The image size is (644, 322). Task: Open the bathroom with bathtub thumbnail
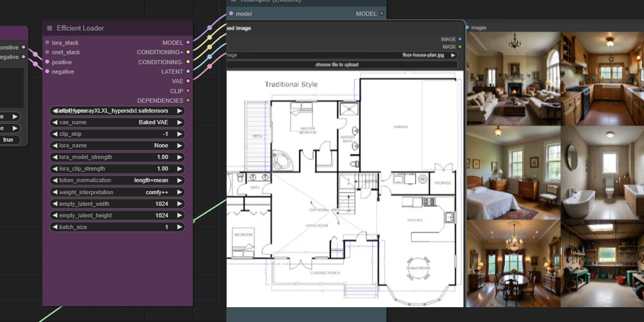tap(602, 173)
